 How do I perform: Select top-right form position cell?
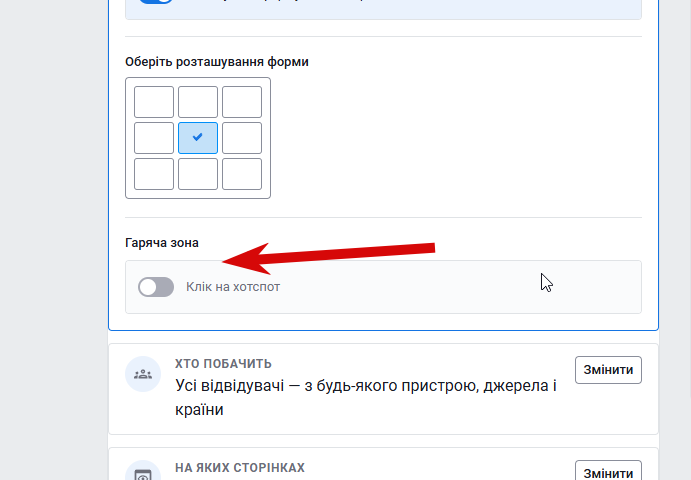click(x=242, y=102)
